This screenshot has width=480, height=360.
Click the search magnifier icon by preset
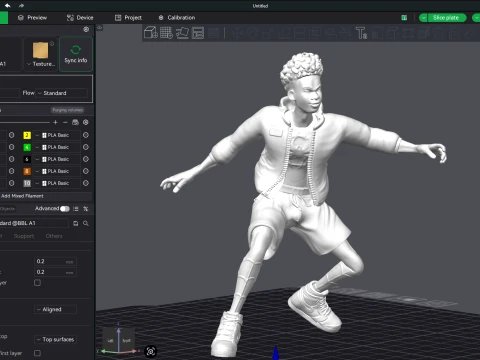[x=86, y=223]
